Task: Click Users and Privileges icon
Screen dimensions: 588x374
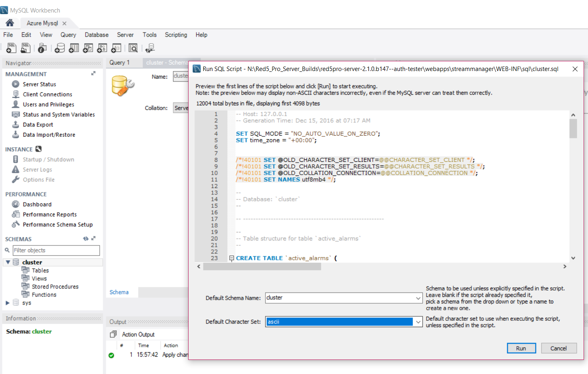Action: tap(16, 104)
